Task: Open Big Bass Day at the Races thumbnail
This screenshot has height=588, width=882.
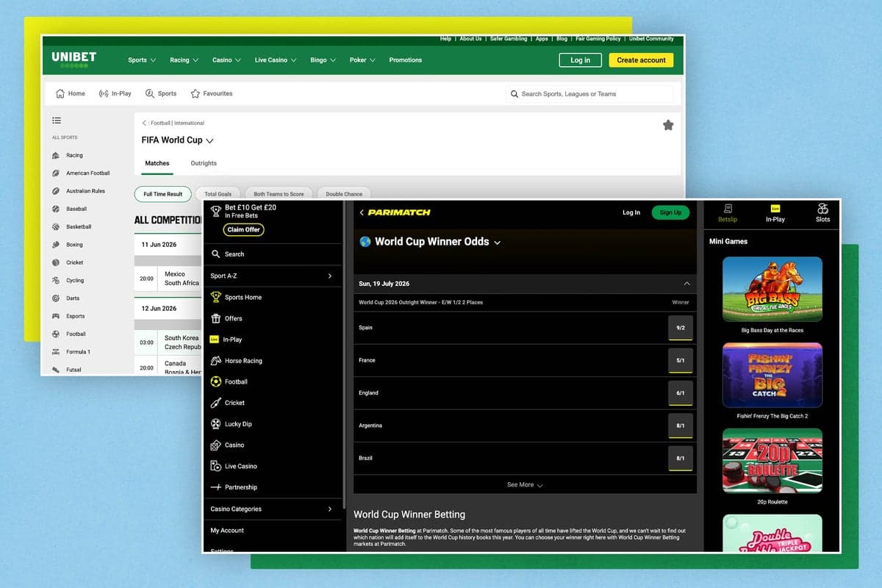Action: 772,289
